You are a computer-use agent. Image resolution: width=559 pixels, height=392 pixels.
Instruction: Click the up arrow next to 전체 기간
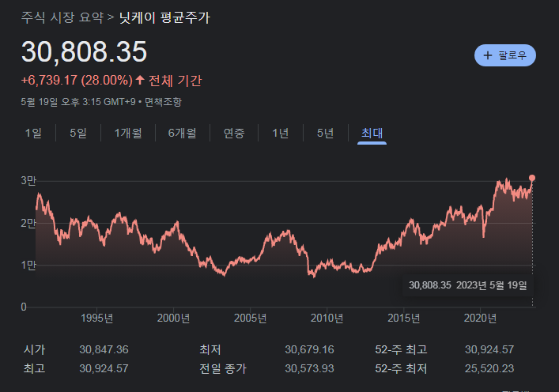click(140, 80)
